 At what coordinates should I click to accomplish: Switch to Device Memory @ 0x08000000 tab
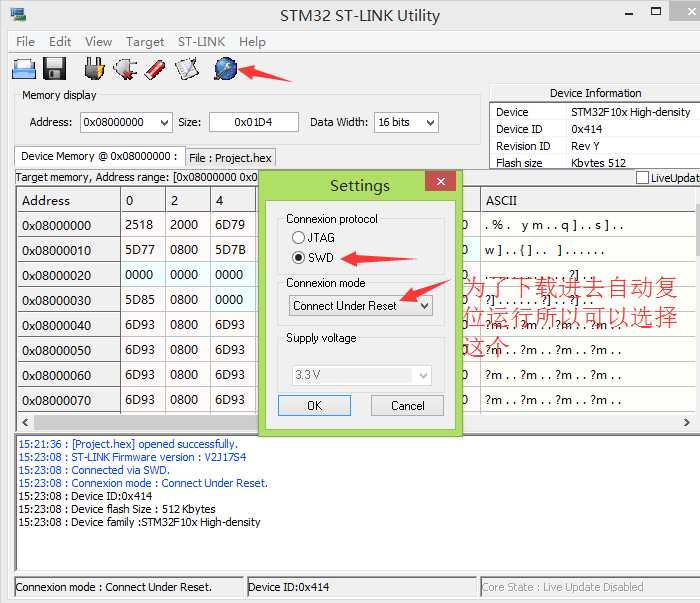click(100, 156)
